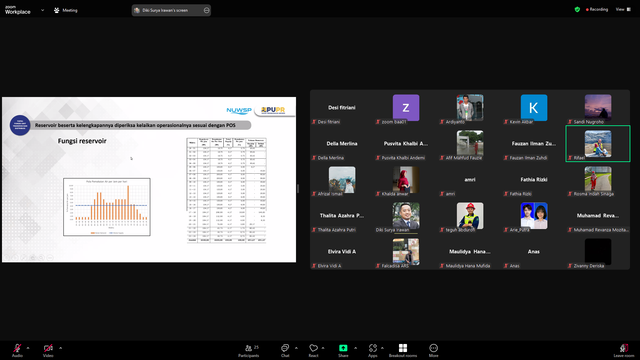Select the Diki Surya Irawan tile
This screenshot has width=640, height=360.
tap(406, 216)
